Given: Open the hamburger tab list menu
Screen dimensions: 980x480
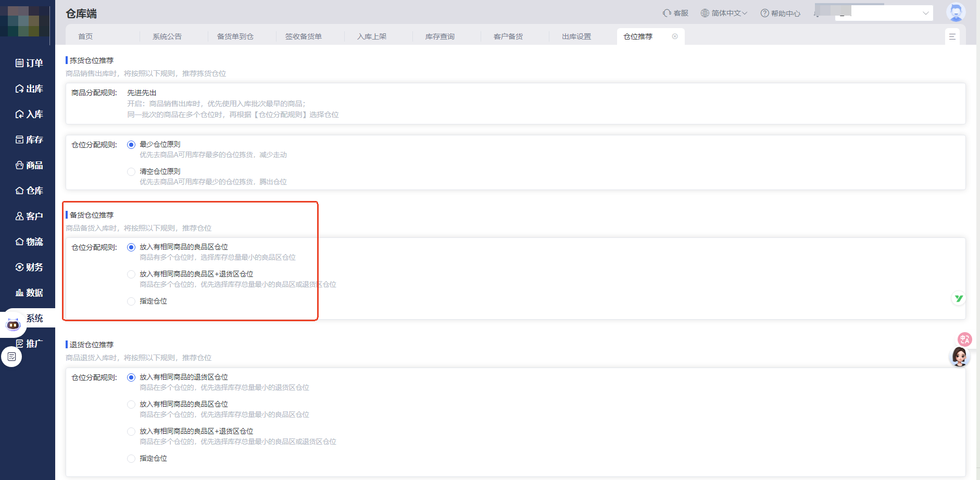Looking at the screenshot, I should (952, 36).
